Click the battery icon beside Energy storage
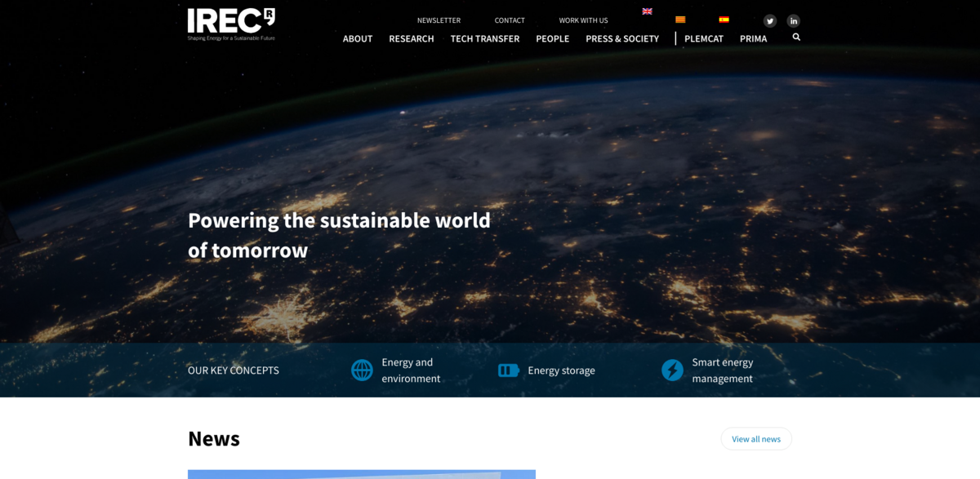Screen dimensions: 980x479 click(x=508, y=370)
